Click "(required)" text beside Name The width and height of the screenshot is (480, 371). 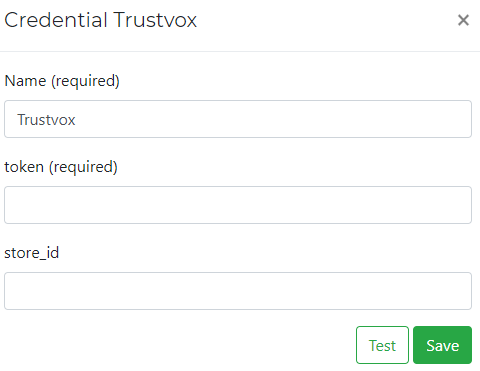[85, 81]
